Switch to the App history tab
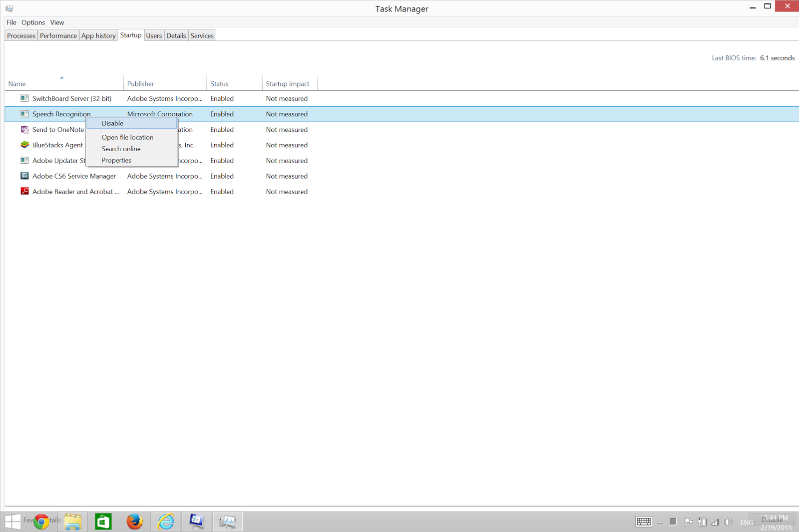This screenshot has height=532, width=799. pos(98,35)
